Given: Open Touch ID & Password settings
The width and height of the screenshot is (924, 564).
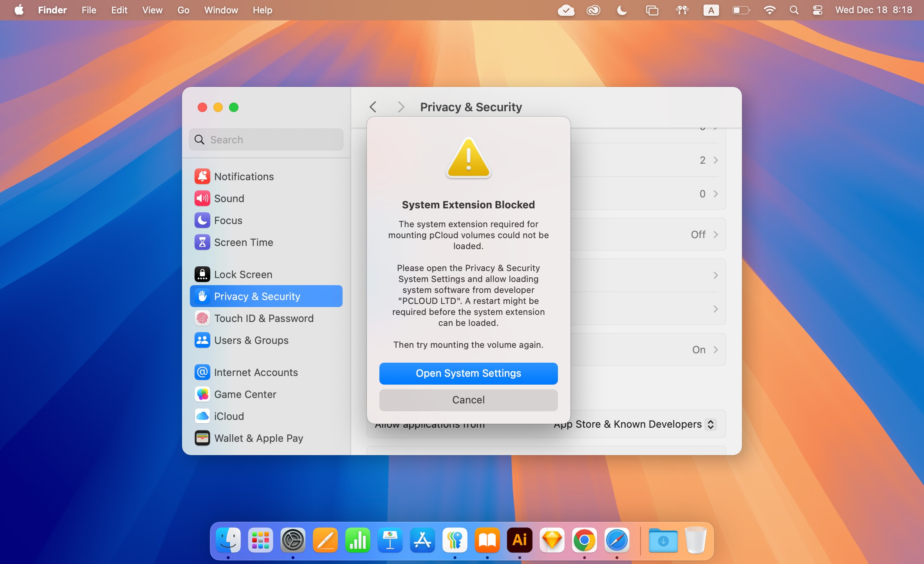Looking at the screenshot, I should click(x=264, y=318).
